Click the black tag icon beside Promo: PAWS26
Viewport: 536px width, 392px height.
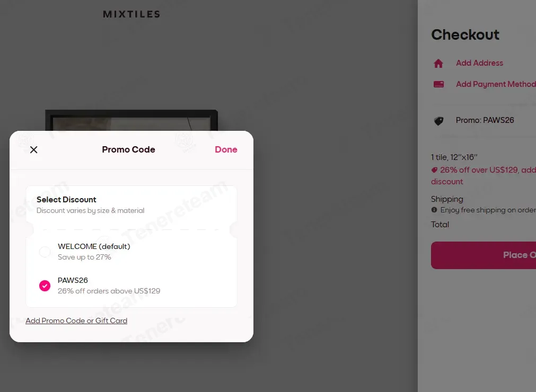tap(438, 121)
